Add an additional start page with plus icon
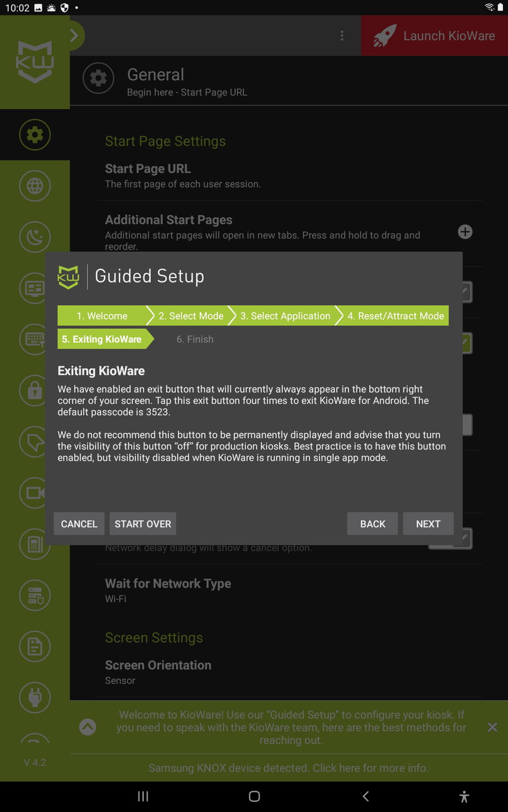 pyautogui.click(x=465, y=232)
